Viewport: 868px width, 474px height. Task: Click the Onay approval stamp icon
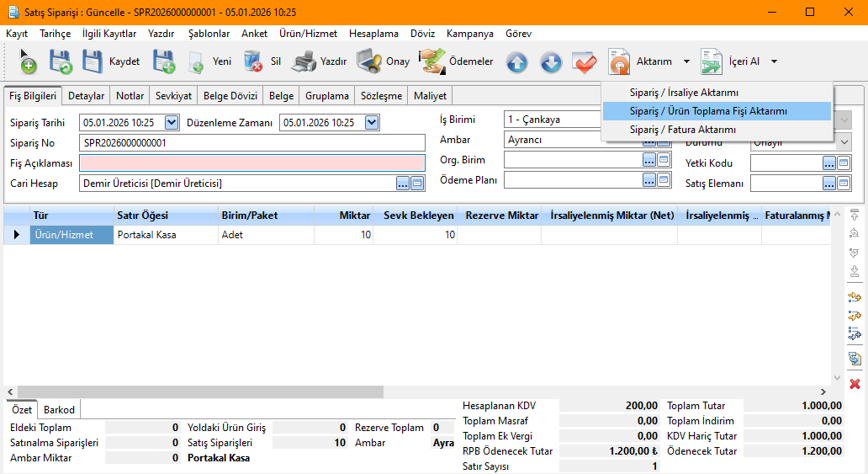(369, 61)
